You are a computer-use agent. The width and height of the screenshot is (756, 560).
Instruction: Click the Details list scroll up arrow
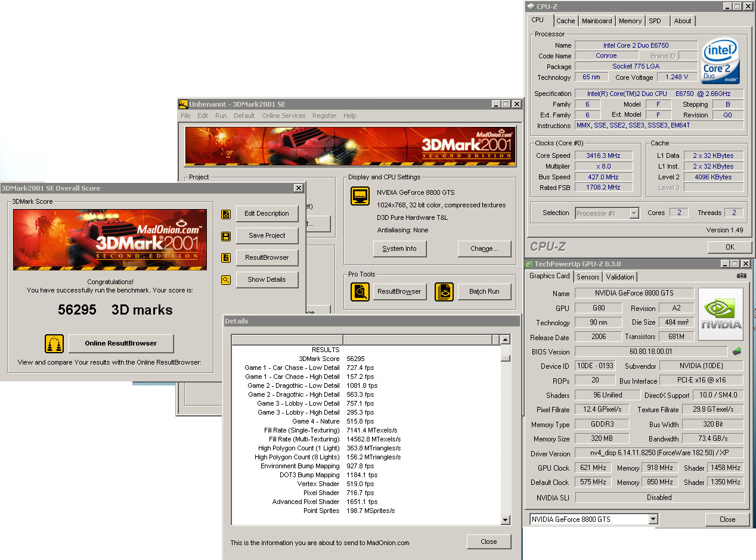(506, 340)
